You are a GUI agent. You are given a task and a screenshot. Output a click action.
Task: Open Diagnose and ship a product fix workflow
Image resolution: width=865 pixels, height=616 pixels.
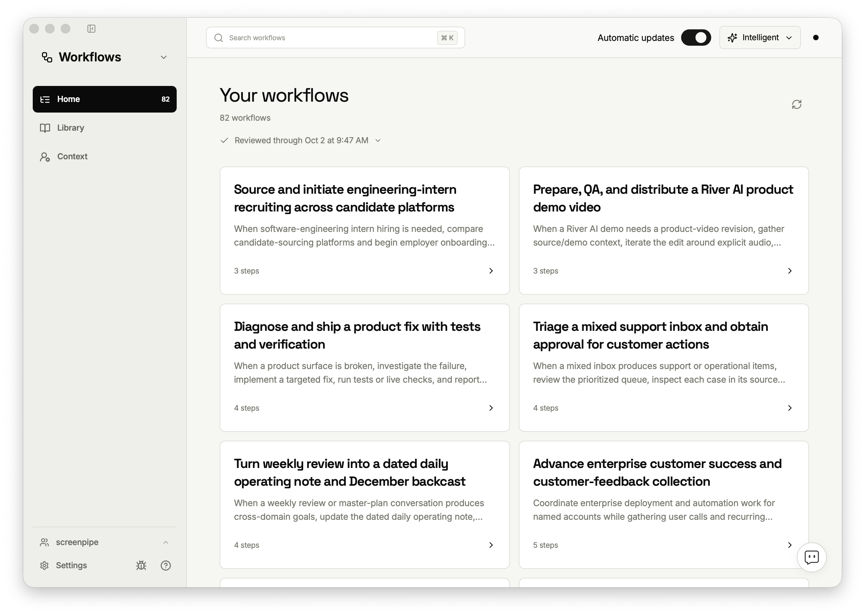[364, 368]
